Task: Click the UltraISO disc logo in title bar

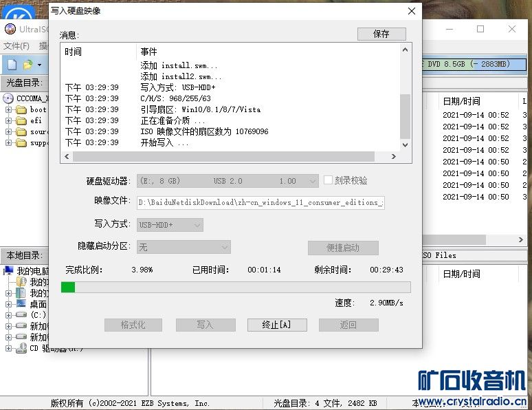Action: click(x=10, y=29)
